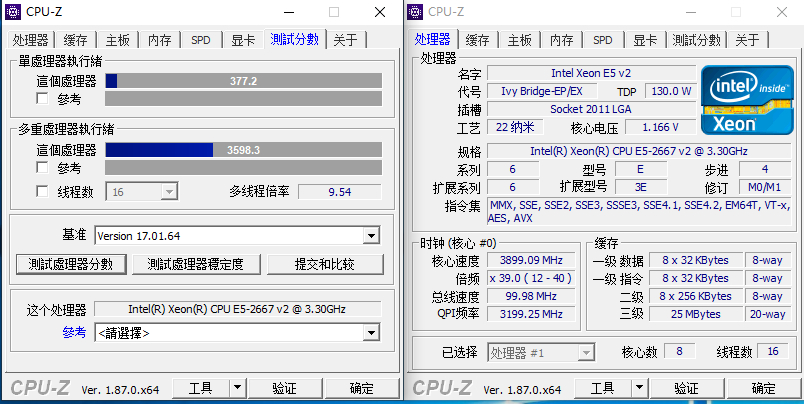This screenshot has width=804, height=404.
Task: Click 确定 button in left window
Action: (x=362, y=388)
